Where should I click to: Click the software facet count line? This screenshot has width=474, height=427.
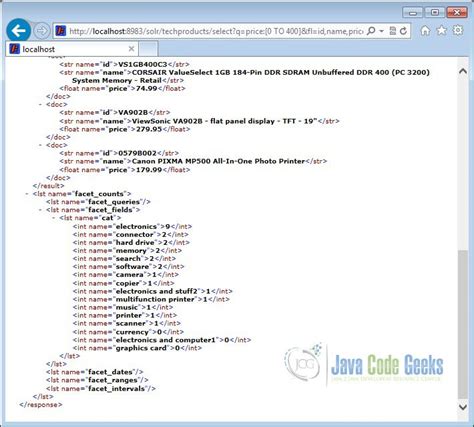coord(128,267)
